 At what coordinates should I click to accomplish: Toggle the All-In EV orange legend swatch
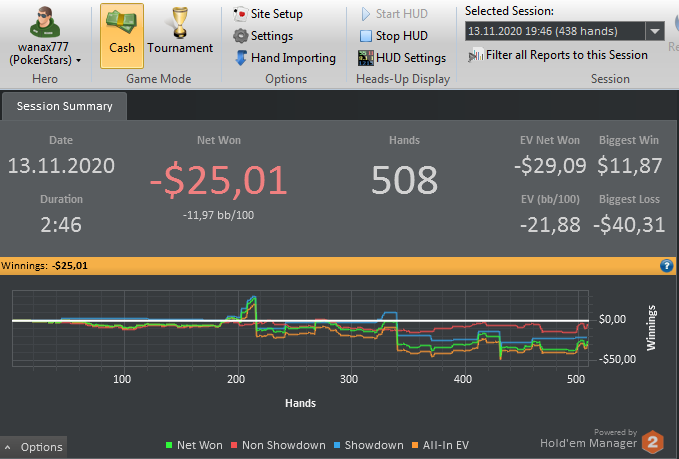tap(415, 445)
